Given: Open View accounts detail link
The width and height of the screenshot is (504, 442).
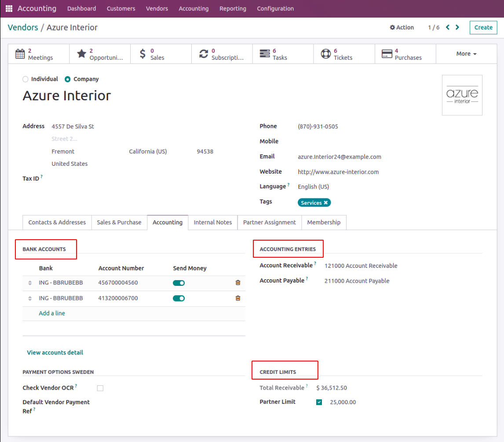Looking at the screenshot, I should click(x=55, y=353).
